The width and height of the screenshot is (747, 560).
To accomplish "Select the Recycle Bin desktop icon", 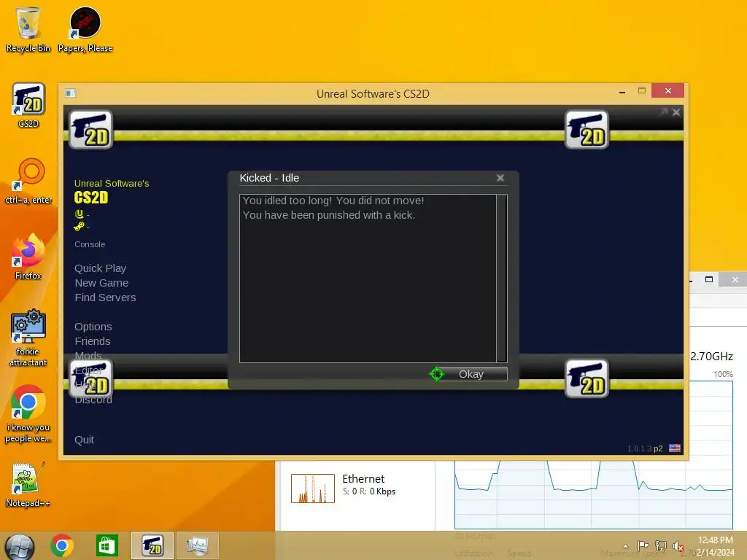I will 28,29.
